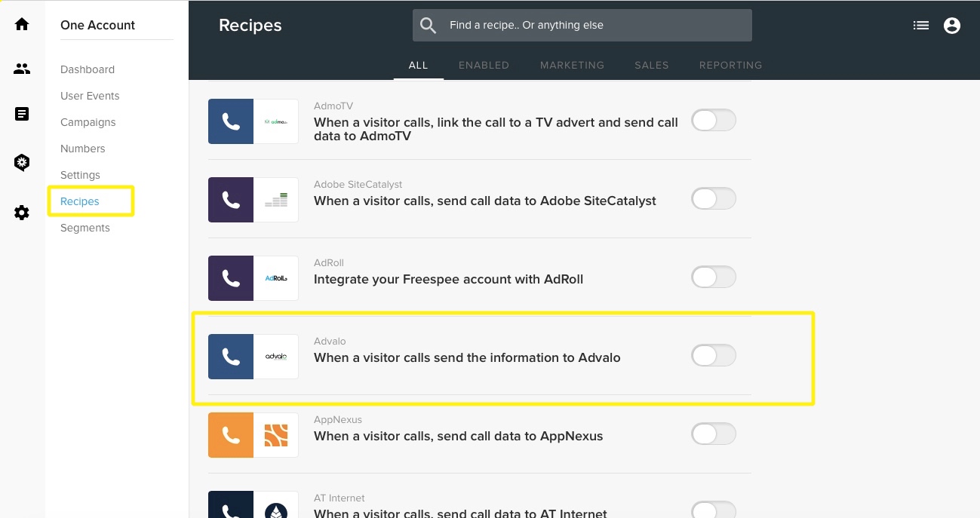The height and width of the screenshot is (518, 980).
Task: Click the search magnifier icon
Action: tap(429, 26)
